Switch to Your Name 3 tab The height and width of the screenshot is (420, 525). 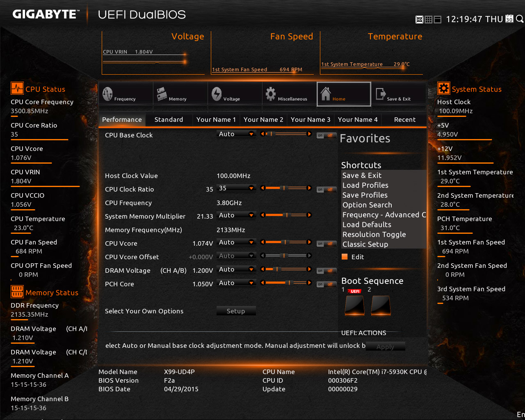point(310,119)
